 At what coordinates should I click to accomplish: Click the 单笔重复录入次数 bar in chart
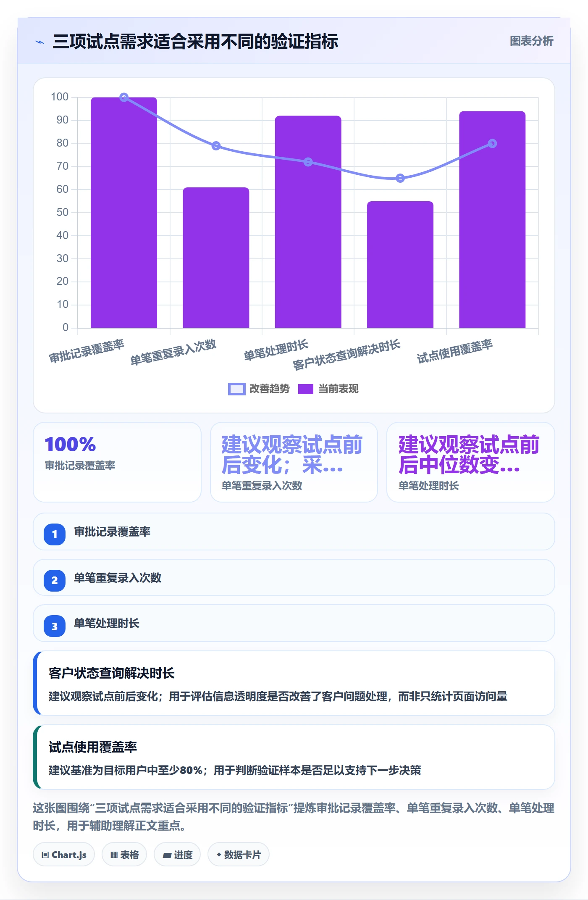[216, 258]
